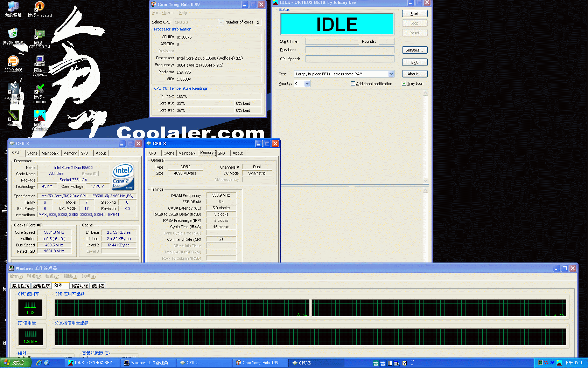Screen dimensions: 588x368
Task: Click the ORTHOS upper log scroll-down arrow
Action: (426, 181)
